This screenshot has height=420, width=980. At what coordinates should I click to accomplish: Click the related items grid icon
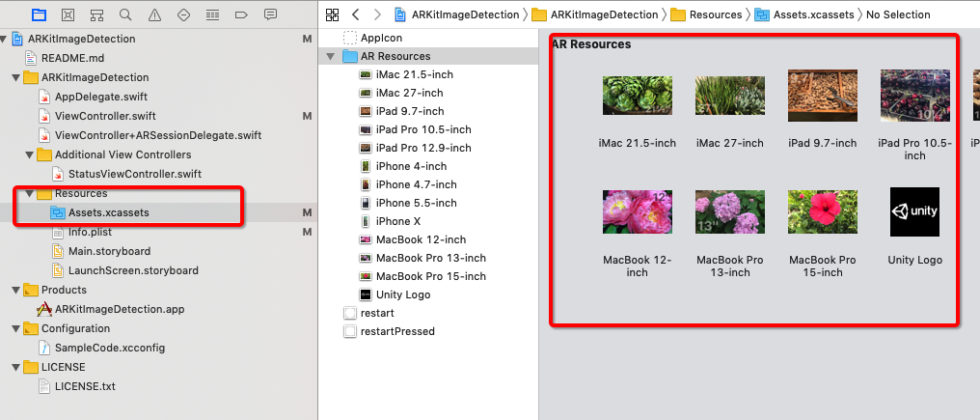point(333,14)
